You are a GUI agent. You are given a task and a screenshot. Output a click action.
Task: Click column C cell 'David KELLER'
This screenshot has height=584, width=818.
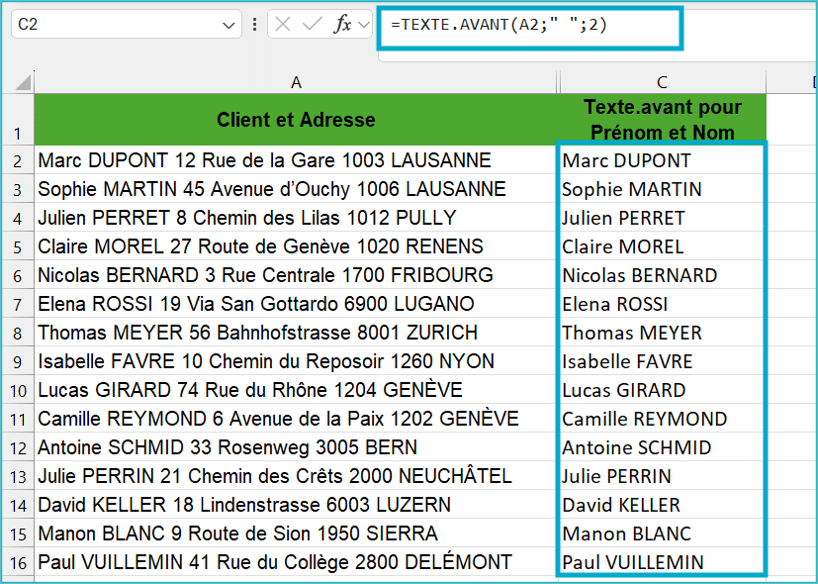pyautogui.click(x=663, y=504)
